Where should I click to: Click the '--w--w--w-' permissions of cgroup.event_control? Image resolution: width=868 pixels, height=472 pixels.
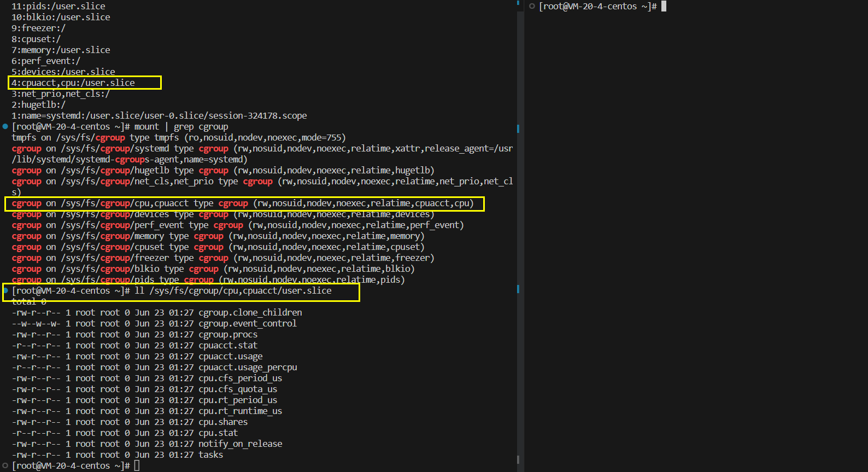point(36,323)
